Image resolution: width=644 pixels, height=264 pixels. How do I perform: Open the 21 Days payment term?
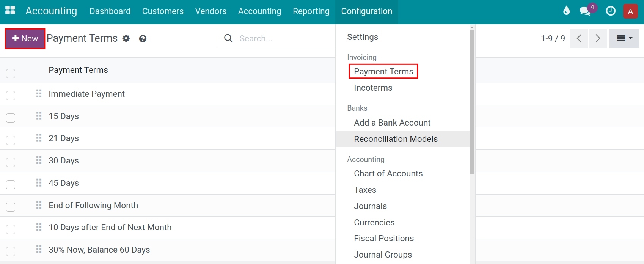click(x=64, y=138)
